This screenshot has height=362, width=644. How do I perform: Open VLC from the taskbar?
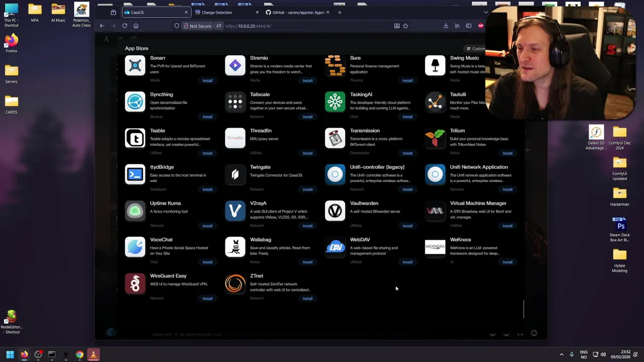click(x=93, y=355)
